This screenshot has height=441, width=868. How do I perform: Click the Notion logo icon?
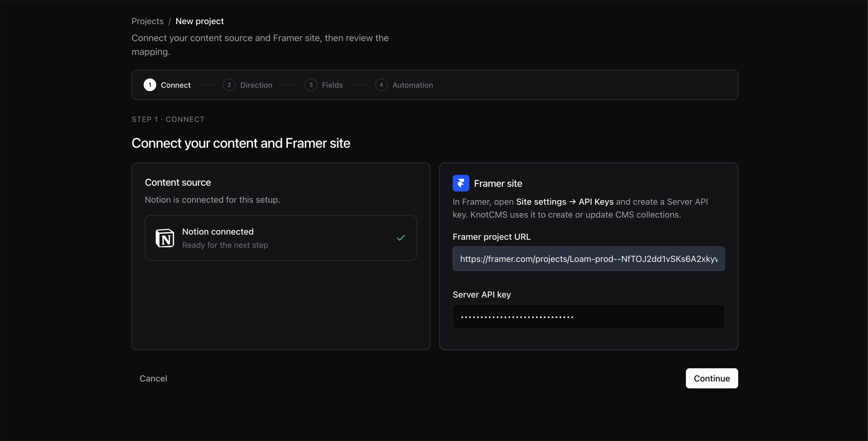tap(165, 238)
